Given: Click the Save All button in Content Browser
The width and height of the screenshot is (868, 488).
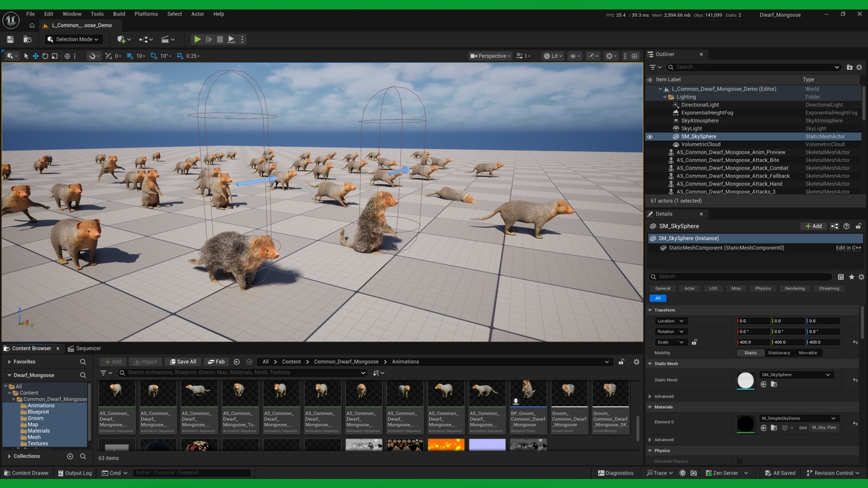Looking at the screenshot, I should (183, 362).
